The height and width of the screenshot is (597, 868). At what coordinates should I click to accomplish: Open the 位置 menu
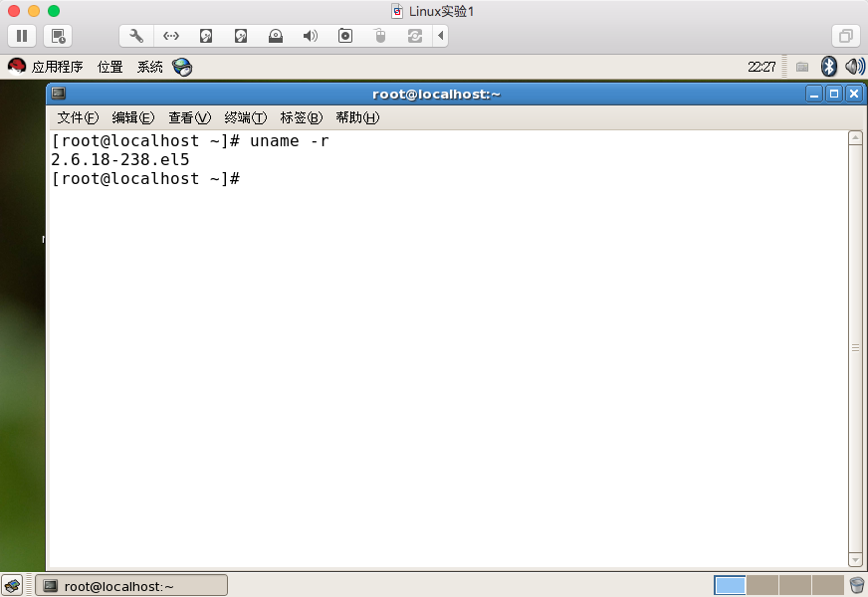[x=110, y=67]
